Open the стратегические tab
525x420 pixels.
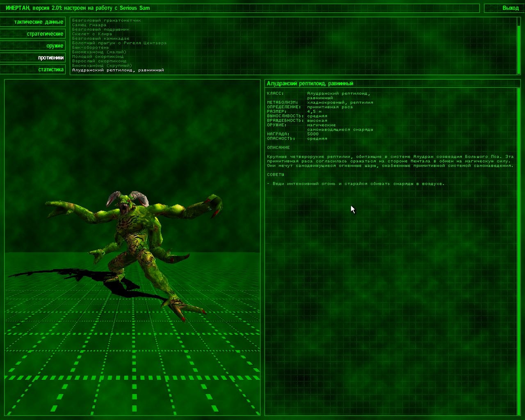tap(33, 34)
